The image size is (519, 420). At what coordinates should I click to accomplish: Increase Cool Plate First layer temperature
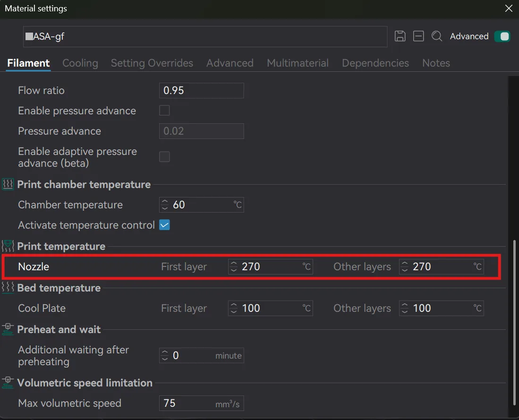234,305
